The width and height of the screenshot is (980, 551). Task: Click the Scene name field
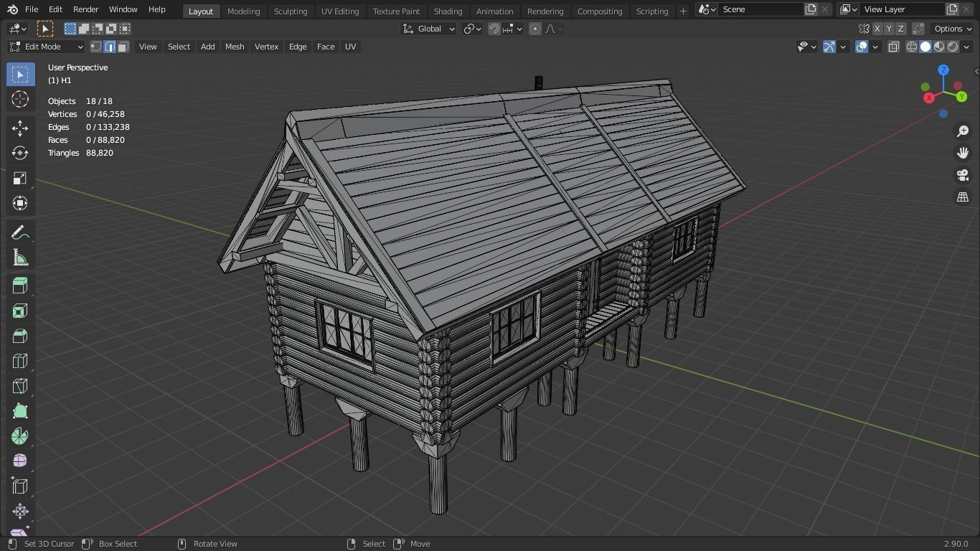coord(760,9)
